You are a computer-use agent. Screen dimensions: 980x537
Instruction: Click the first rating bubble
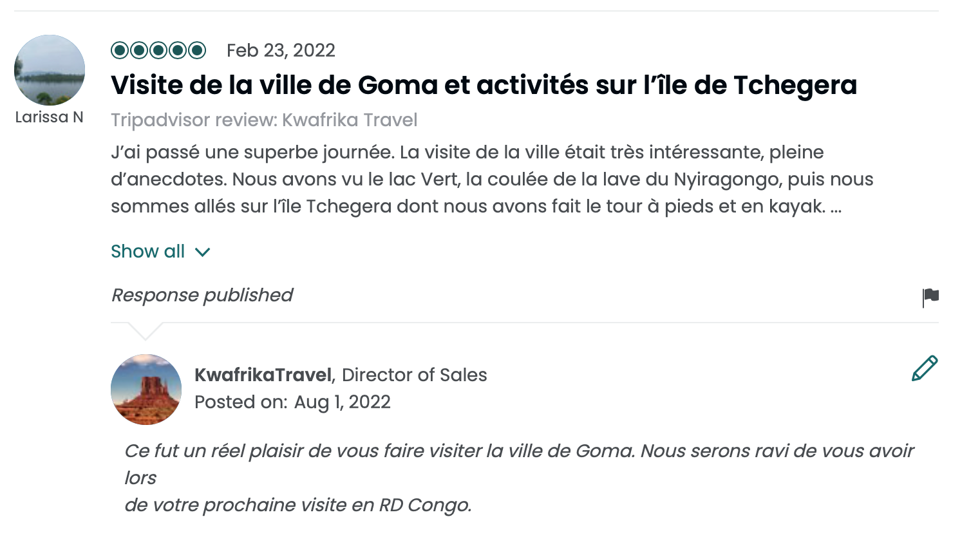coord(120,50)
